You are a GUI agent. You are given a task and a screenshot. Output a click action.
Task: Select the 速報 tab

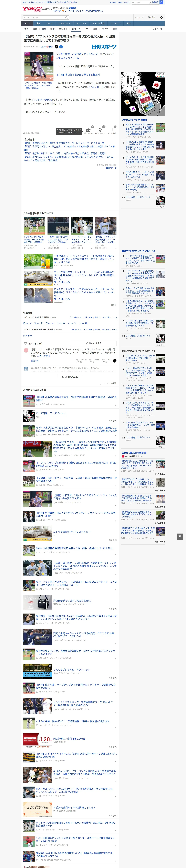pyautogui.click(x=38, y=24)
